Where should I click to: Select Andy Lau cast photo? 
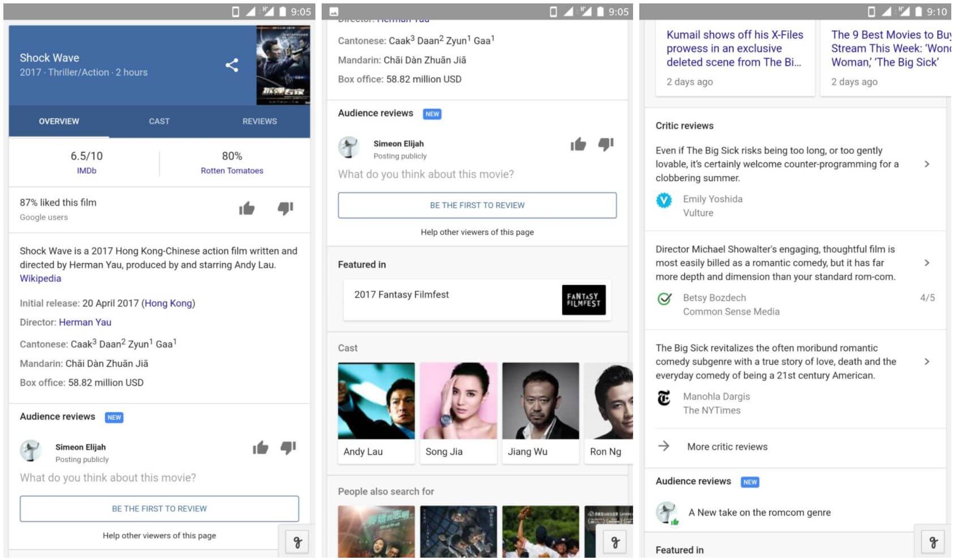pos(376,401)
